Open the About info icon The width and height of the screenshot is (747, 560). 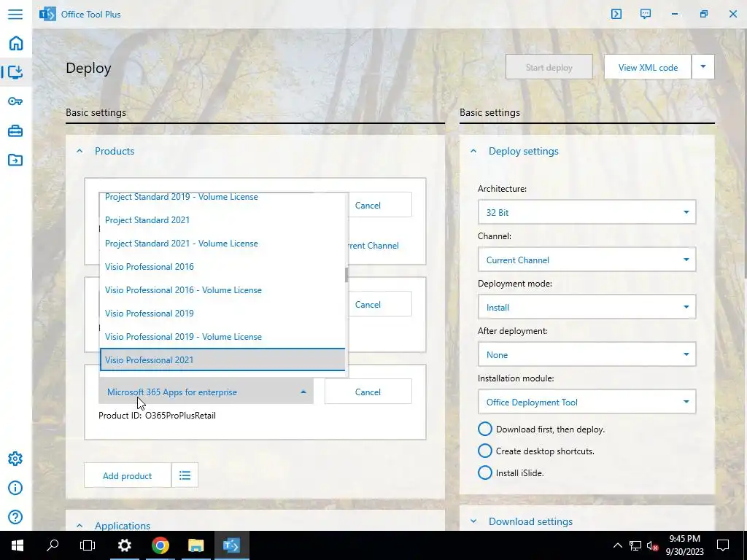tap(15, 488)
